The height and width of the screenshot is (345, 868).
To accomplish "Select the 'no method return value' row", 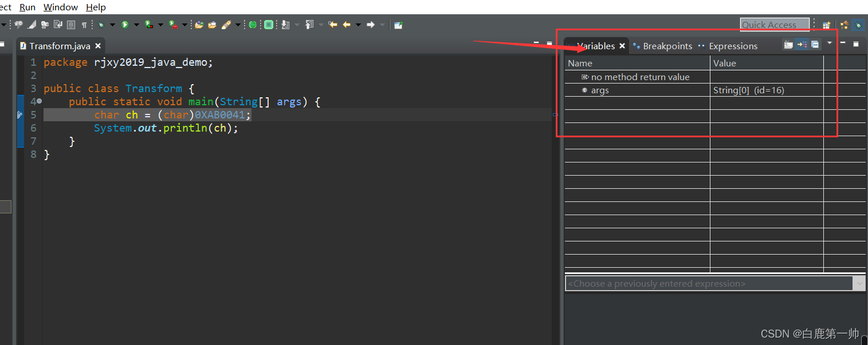I will point(715,77).
